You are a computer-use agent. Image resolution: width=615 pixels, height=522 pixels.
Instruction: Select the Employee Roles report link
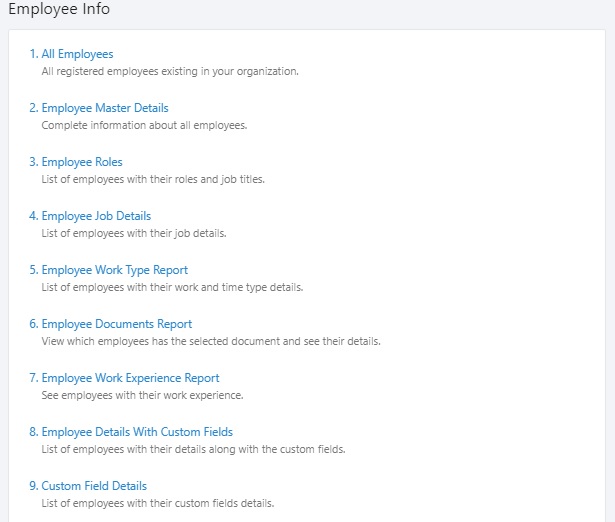tap(76, 162)
